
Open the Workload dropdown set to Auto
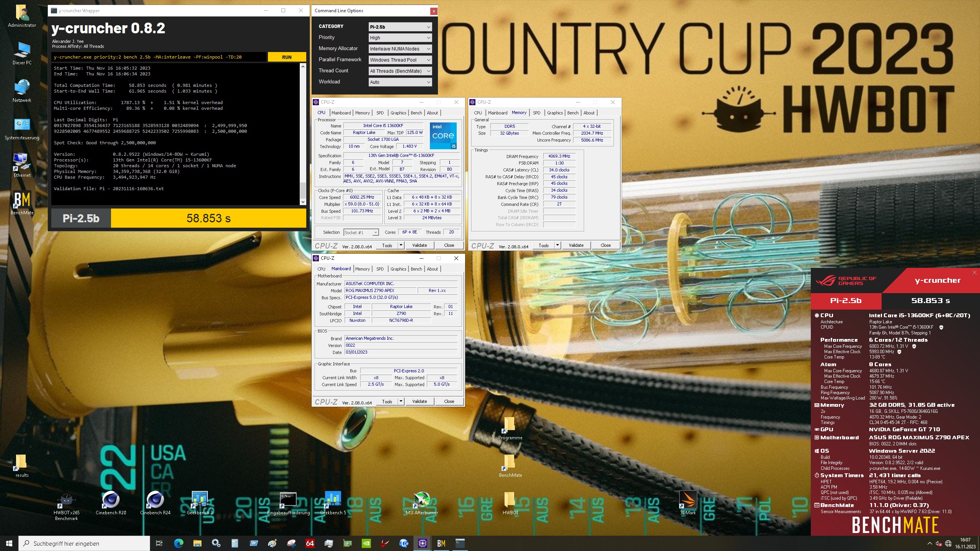click(x=400, y=82)
